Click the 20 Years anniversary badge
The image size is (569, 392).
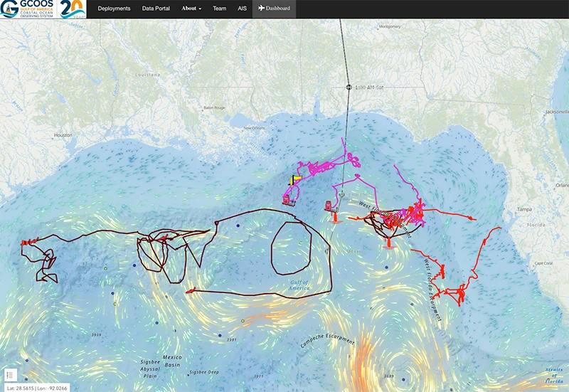coord(73,9)
